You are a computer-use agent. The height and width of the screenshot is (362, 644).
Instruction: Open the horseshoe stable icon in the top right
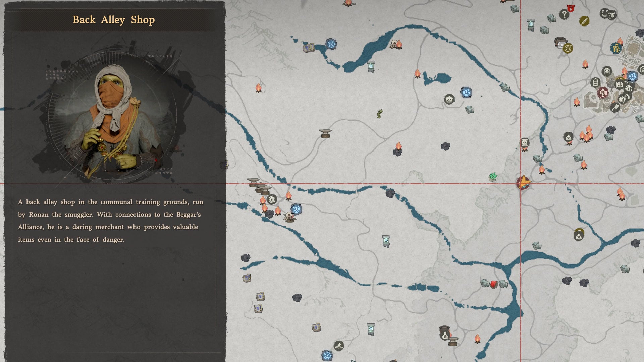point(604,14)
